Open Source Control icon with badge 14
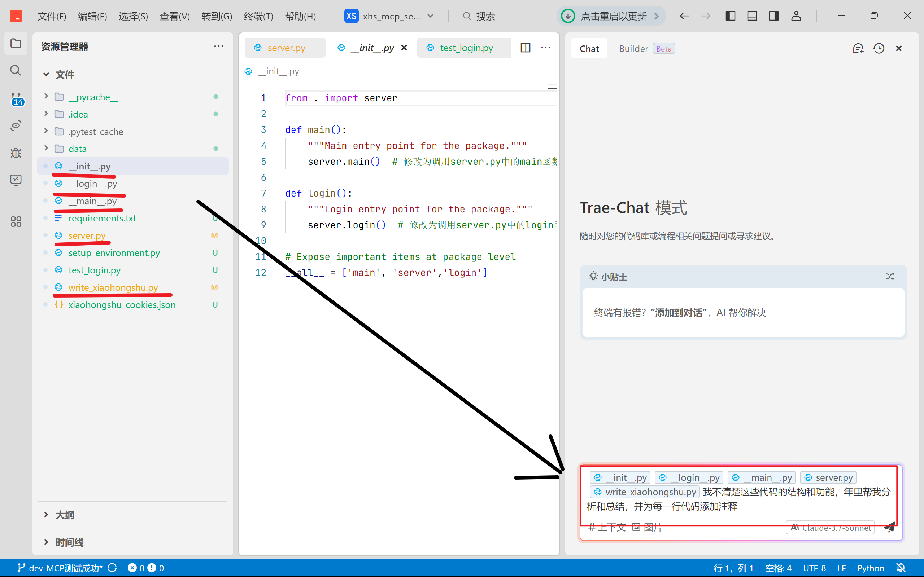Viewport: 924px width, 577px height. point(16,99)
